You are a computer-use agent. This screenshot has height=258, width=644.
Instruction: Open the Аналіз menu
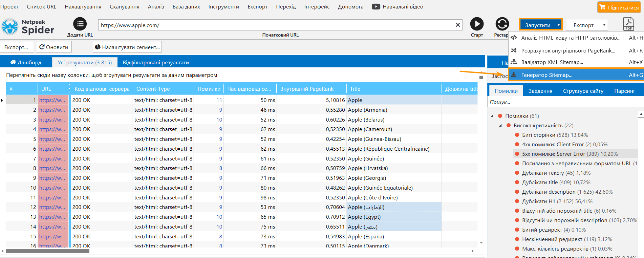[156, 6]
